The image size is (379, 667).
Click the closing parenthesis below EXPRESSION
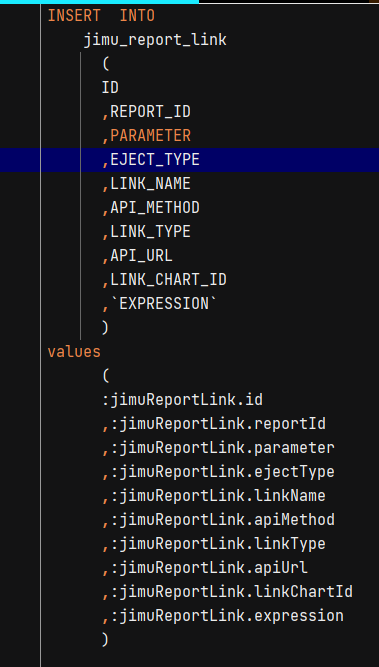[105, 328]
